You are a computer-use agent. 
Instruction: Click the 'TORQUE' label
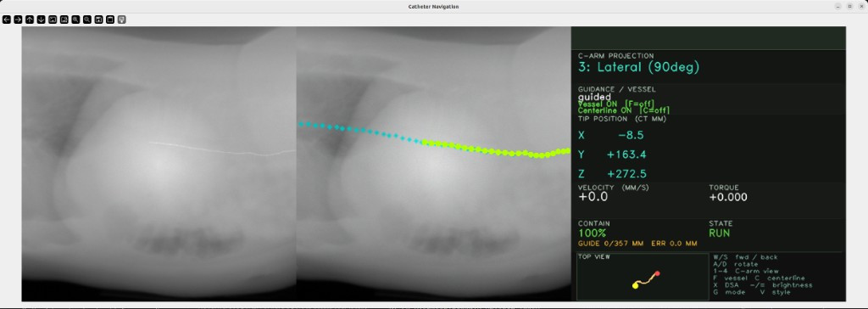coord(724,188)
